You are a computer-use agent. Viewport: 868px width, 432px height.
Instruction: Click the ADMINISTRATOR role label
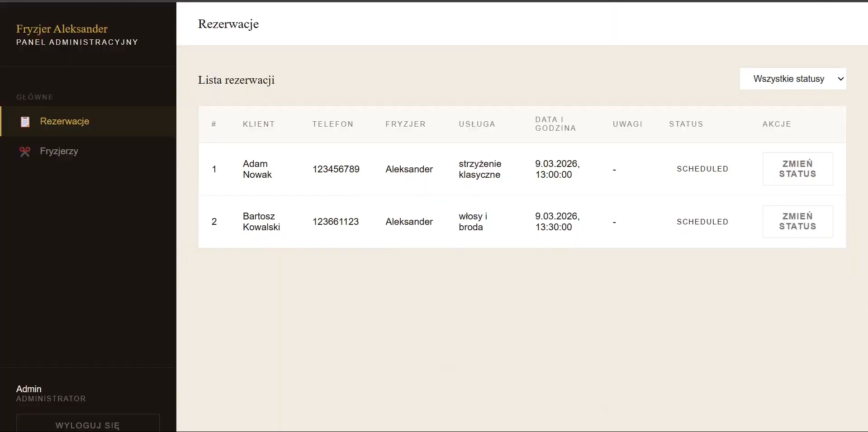pos(51,399)
